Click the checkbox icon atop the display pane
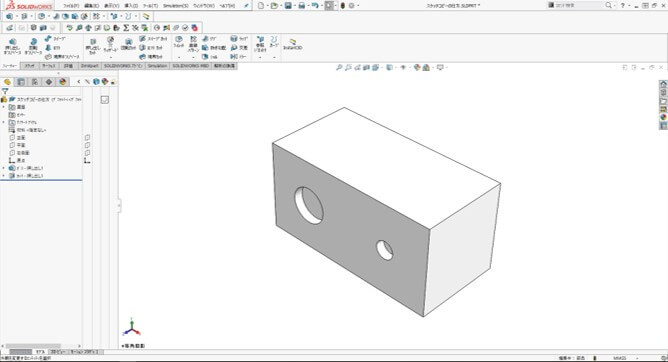The height and width of the screenshot is (362, 668). click(x=105, y=100)
